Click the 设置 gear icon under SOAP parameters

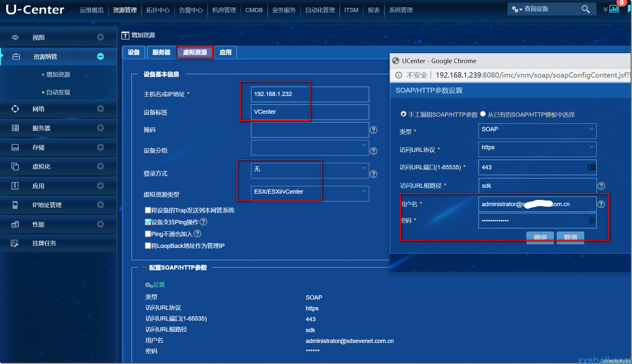pos(149,285)
